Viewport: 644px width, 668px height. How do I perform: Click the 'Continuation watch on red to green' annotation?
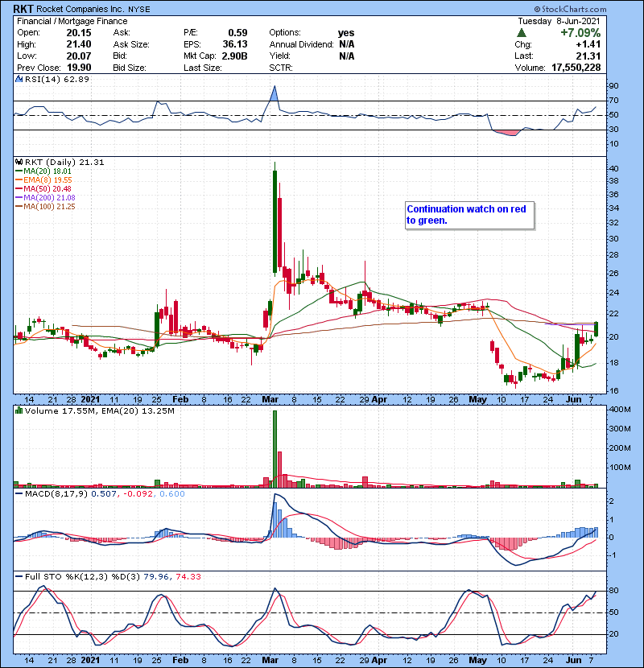coord(469,215)
